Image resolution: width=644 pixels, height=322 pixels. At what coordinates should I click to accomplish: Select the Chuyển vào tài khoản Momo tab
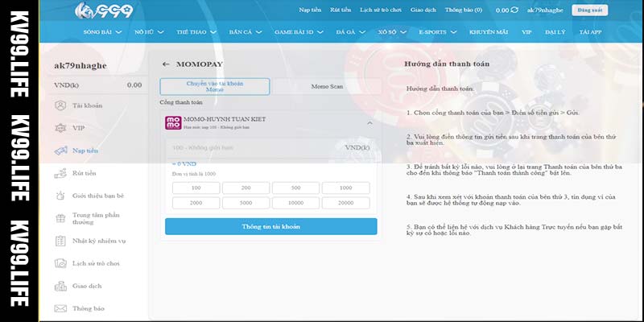click(x=215, y=86)
